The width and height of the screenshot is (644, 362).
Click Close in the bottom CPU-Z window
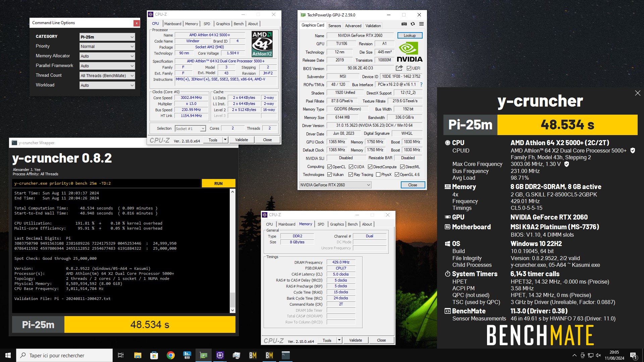[x=381, y=340]
